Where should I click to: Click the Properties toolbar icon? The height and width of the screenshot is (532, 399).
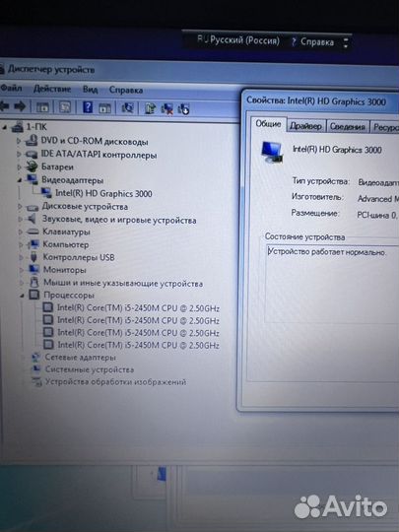[x=65, y=106]
